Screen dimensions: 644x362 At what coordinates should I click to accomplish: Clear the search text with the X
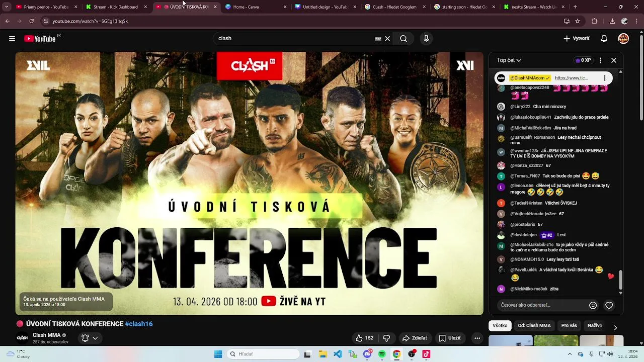pos(387,39)
